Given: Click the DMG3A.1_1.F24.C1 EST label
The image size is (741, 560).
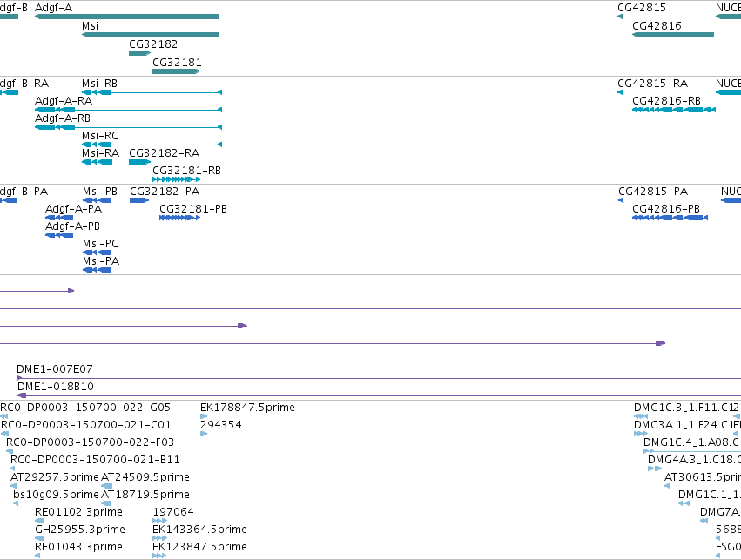Looking at the screenshot, I should pos(684,425).
